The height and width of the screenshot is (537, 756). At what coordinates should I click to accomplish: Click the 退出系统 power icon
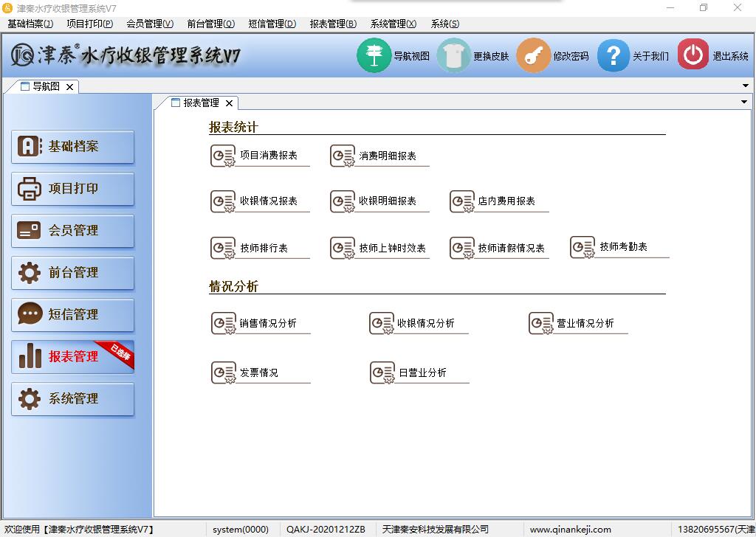click(693, 55)
